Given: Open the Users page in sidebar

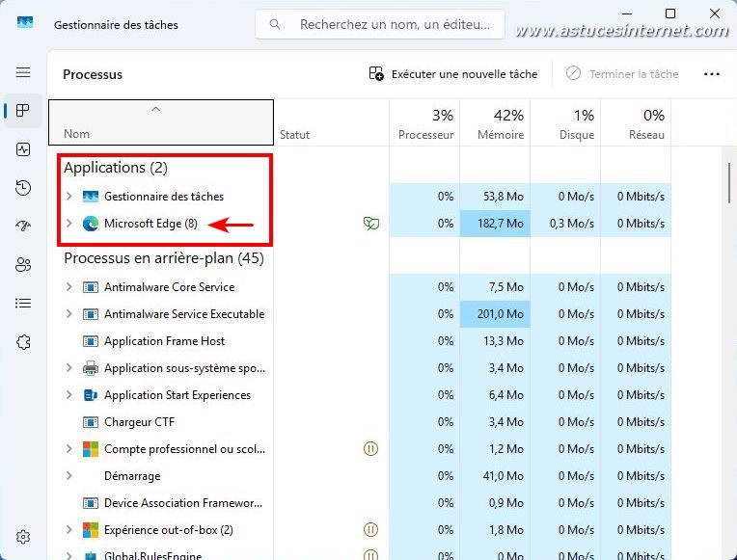Looking at the screenshot, I should tap(23, 265).
